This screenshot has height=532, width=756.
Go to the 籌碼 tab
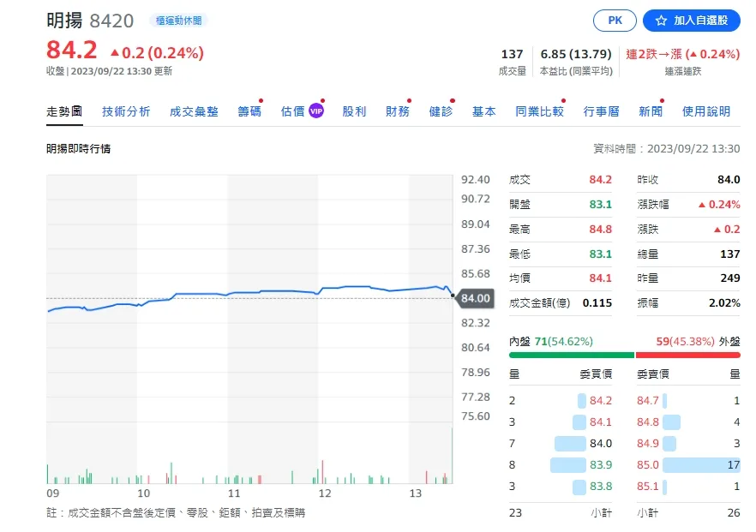click(249, 111)
